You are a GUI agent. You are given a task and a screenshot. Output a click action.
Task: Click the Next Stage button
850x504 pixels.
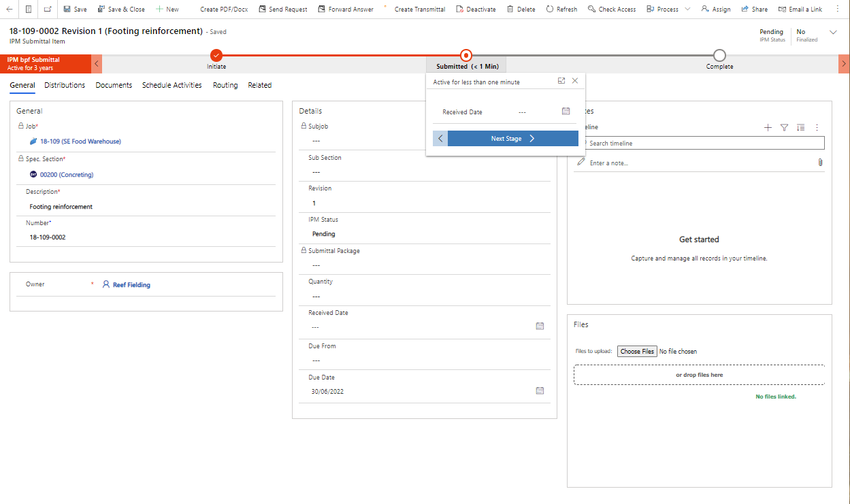click(x=513, y=138)
